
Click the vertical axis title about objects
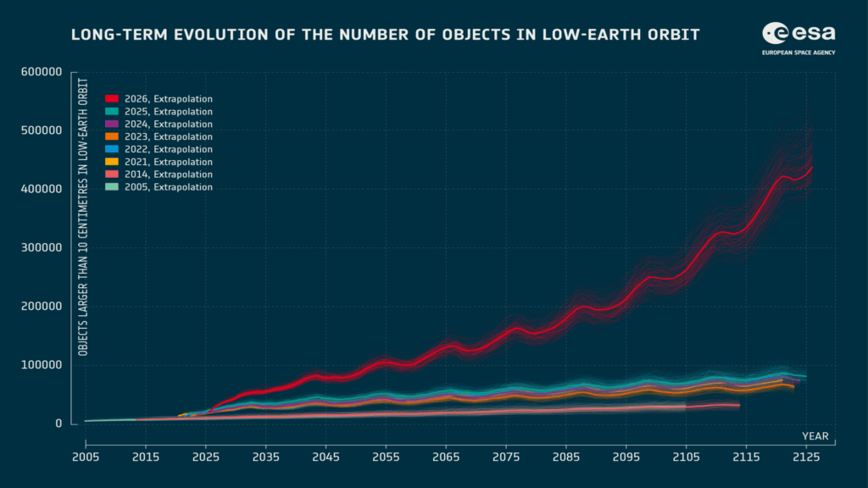click(82, 218)
